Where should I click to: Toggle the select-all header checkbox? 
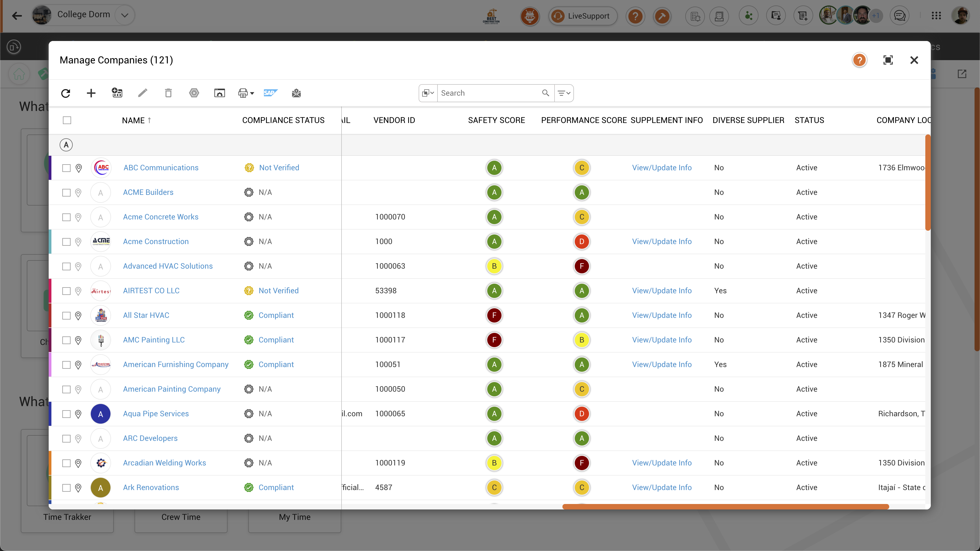click(67, 121)
